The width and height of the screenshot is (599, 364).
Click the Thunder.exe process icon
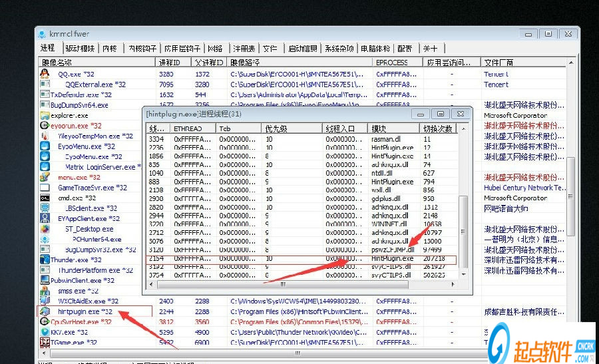point(45,260)
